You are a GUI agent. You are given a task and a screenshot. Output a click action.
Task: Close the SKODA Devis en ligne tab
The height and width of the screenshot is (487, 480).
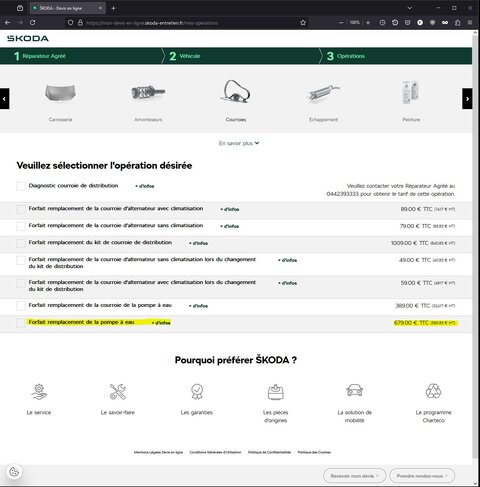[x=100, y=8]
